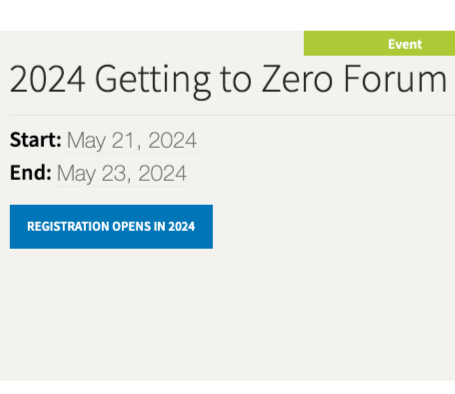Click the word Forum in the title
The width and height of the screenshot is (455, 394).
[x=395, y=79]
